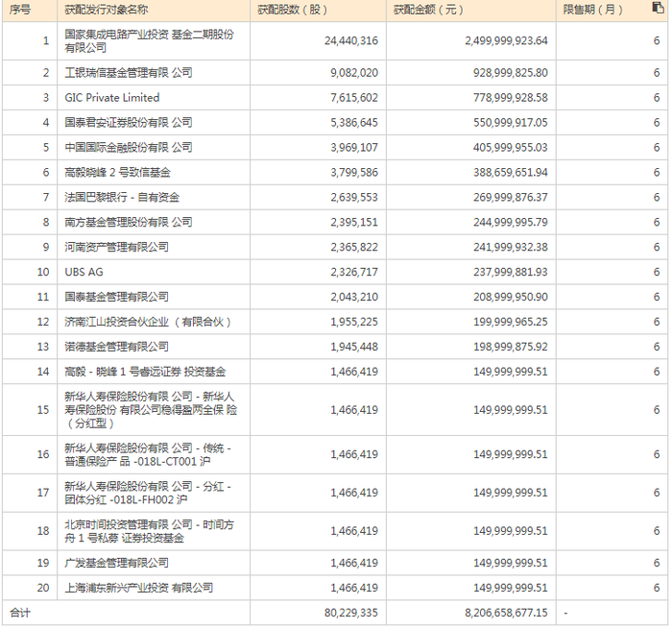Click amount 208,999,950.90
This screenshot has width=672, height=629.
pos(511,297)
